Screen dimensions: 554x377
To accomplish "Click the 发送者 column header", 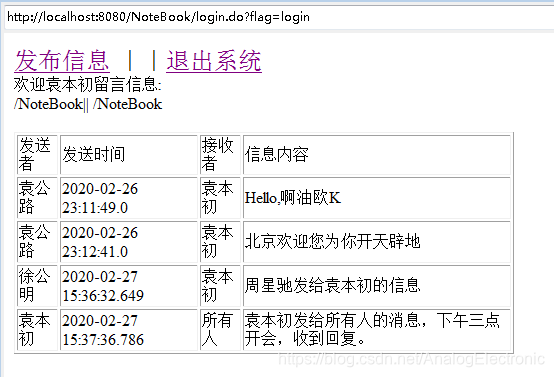I will tap(37, 155).
